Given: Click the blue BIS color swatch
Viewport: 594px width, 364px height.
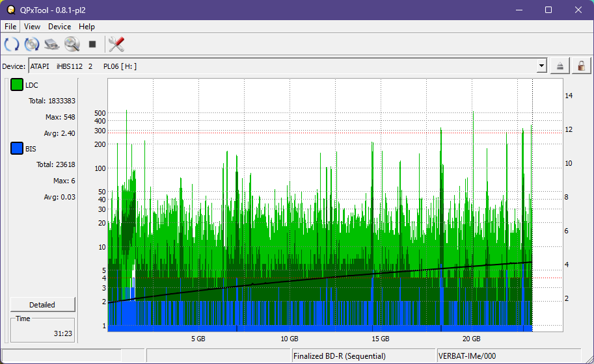Looking at the screenshot, I should tap(17, 148).
